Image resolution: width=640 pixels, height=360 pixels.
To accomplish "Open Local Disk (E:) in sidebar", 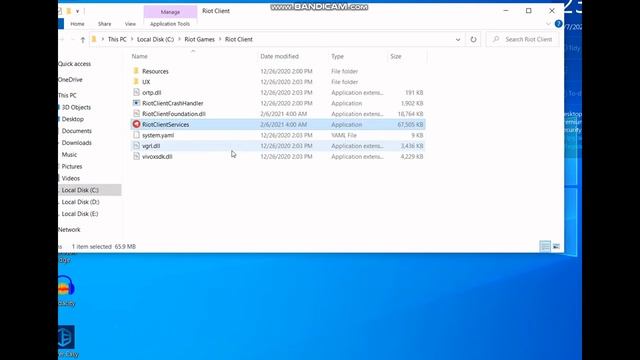I will (x=80, y=213).
